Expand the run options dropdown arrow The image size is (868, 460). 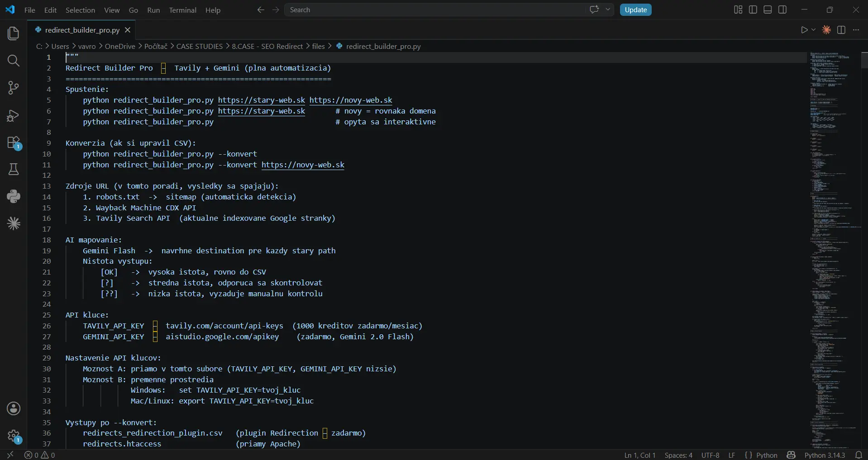[813, 30]
